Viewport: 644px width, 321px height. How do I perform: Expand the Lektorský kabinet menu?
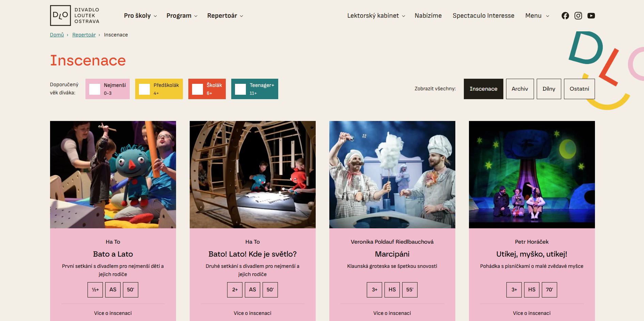tap(376, 16)
